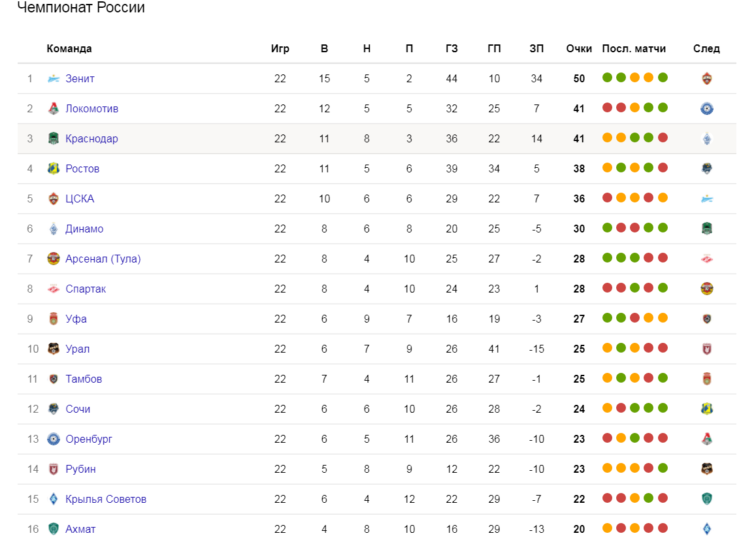Open Крылья Советов team link

click(x=106, y=499)
